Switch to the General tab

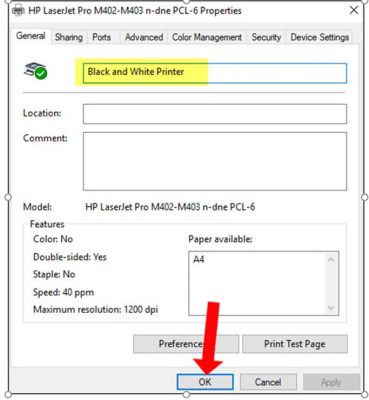tap(31, 36)
